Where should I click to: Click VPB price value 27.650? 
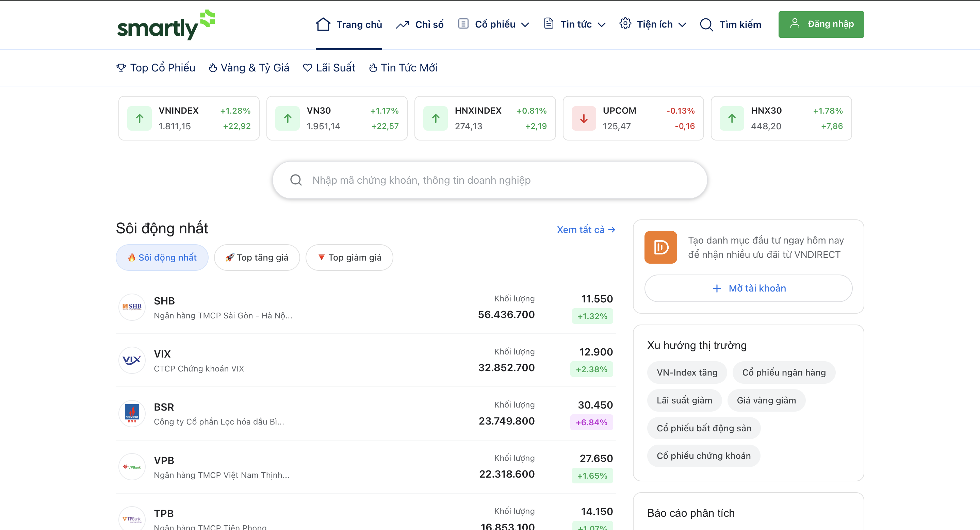point(596,459)
